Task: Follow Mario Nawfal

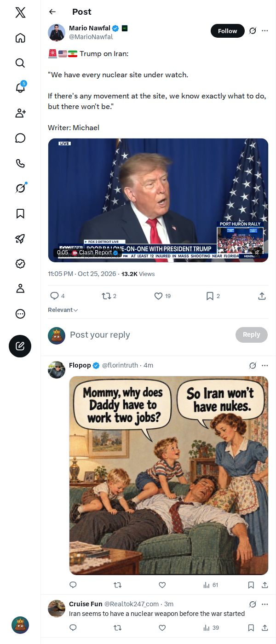Action: click(x=227, y=31)
